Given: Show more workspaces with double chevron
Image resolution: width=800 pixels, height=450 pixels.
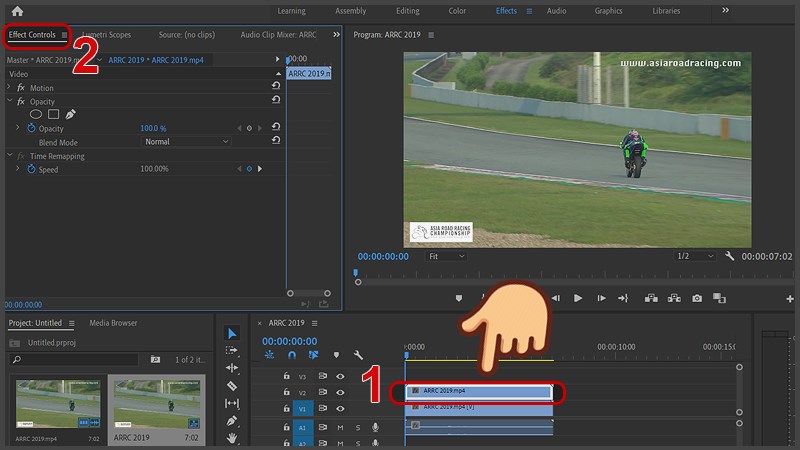Looking at the screenshot, I should (725, 10).
